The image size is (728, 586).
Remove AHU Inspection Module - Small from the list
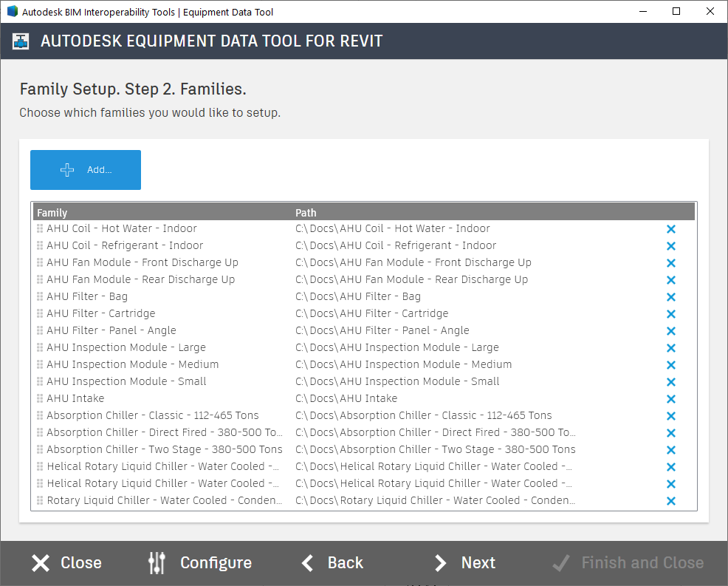tap(670, 381)
